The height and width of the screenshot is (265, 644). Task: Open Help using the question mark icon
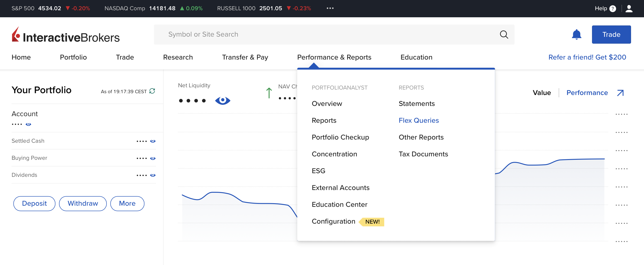pos(613,8)
